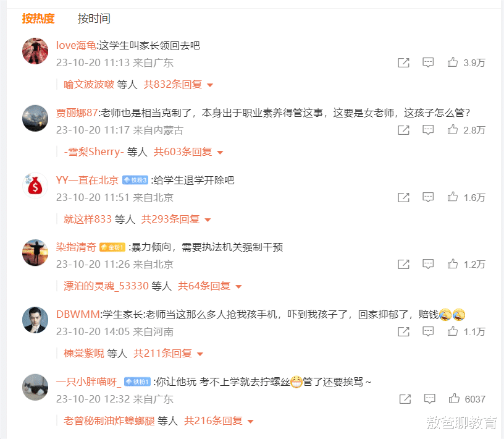View DBWMM's profile avatar

coord(35,320)
